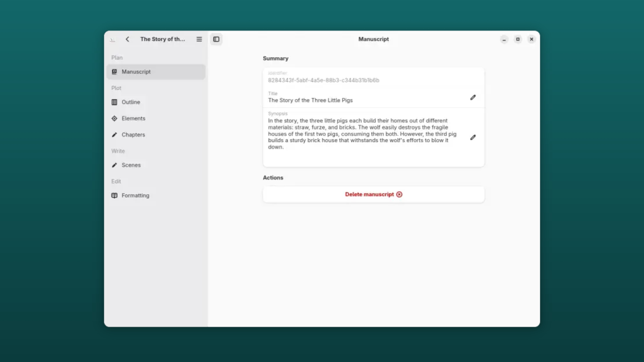Click the Edit section label
The image size is (644, 362).
point(116,182)
